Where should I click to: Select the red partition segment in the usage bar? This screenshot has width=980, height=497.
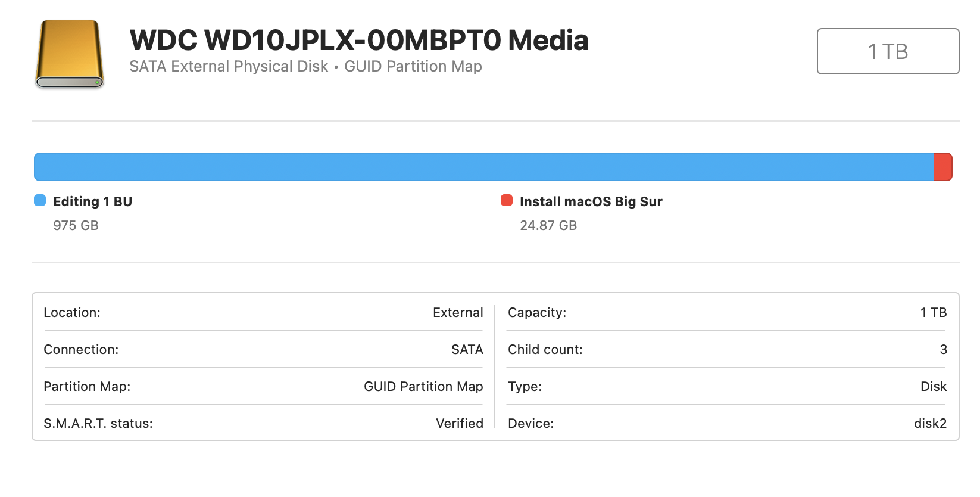(943, 167)
